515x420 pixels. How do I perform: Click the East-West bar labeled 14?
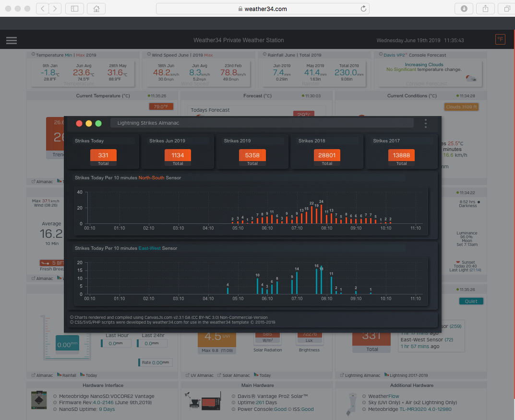click(x=297, y=282)
